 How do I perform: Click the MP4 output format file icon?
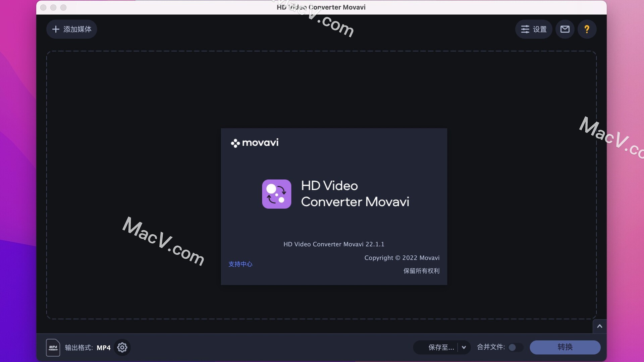[53, 347]
